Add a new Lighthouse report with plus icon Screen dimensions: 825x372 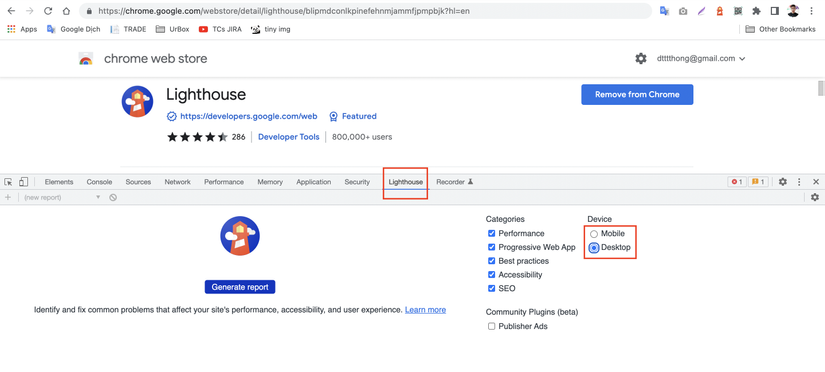tap(8, 197)
